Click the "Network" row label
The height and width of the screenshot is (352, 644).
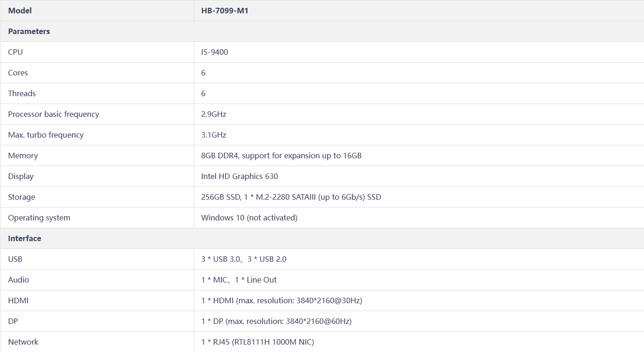click(x=23, y=342)
